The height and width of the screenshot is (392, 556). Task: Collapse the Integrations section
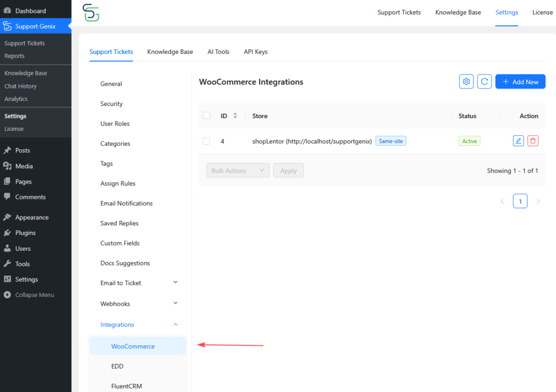click(x=175, y=324)
